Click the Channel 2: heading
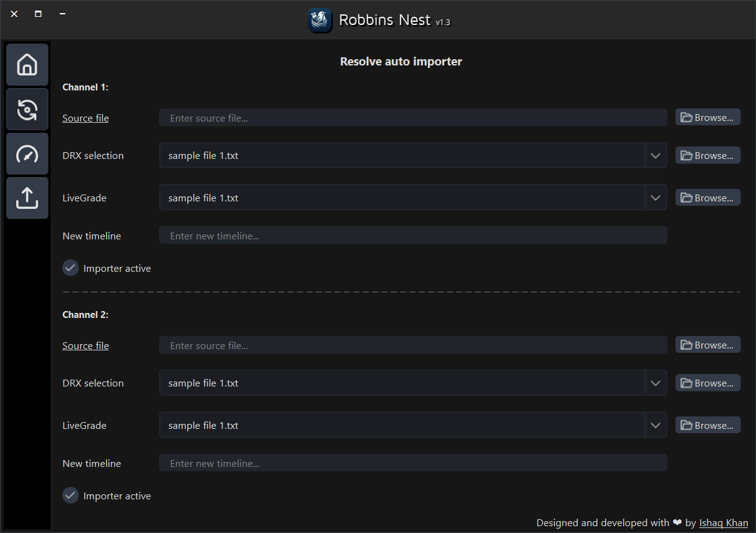This screenshot has width=756, height=533. point(85,315)
